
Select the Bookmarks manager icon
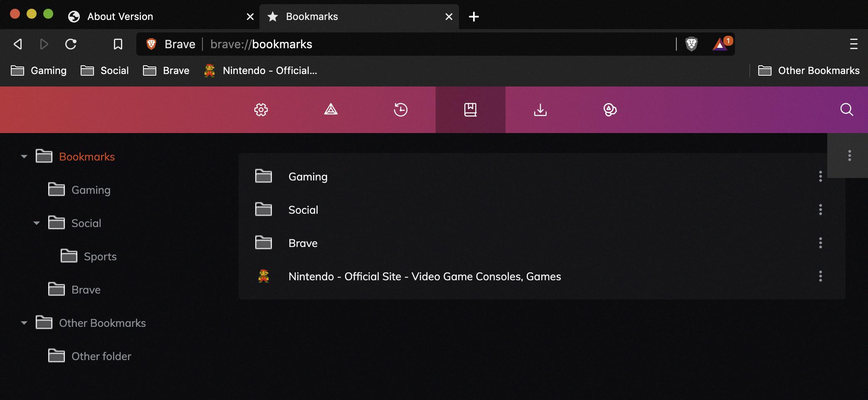471,110
